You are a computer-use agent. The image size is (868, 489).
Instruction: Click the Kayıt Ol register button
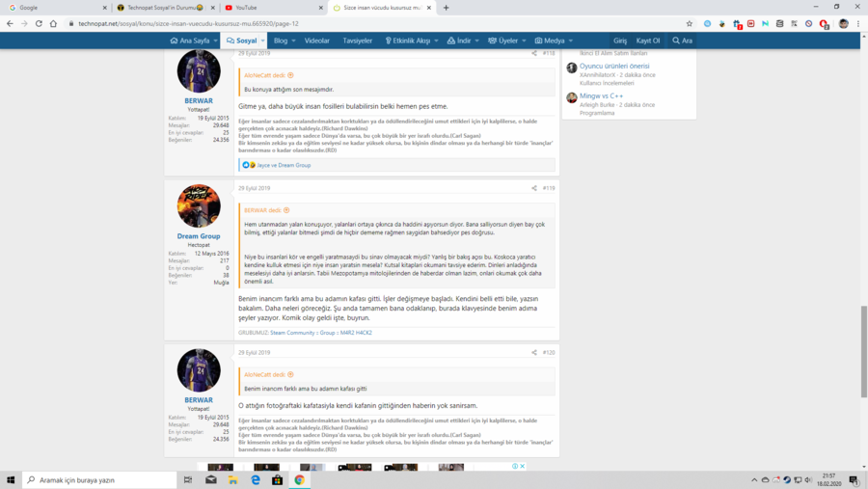coord(648,41)
